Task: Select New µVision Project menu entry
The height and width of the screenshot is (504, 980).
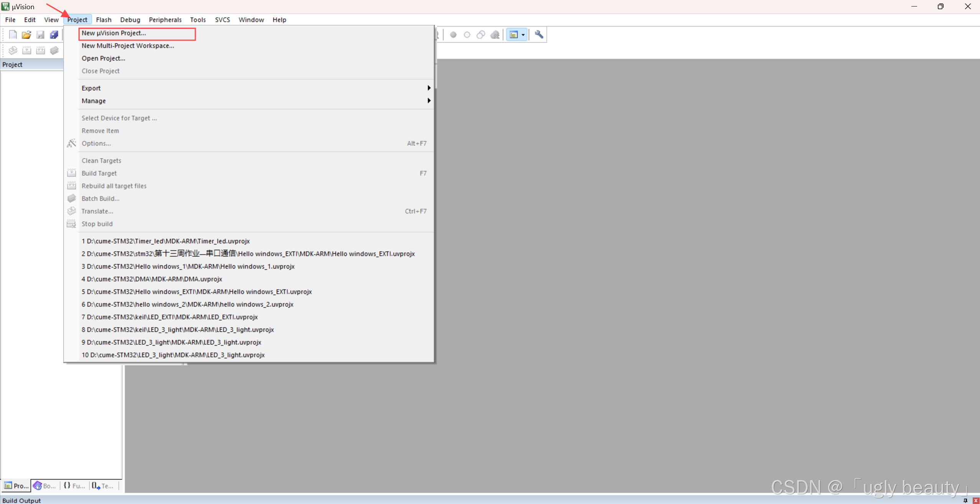Action: pos(113,33)
